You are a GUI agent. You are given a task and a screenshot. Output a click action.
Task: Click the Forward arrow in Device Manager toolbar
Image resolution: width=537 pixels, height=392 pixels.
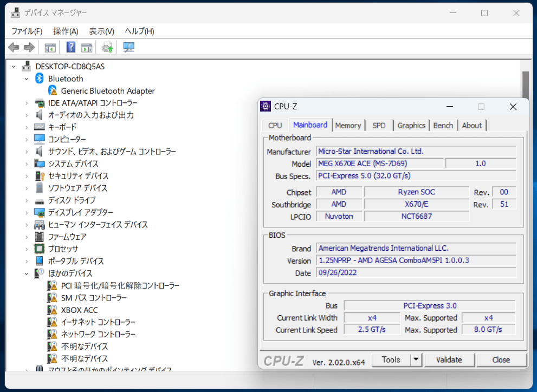pos(29,47)
